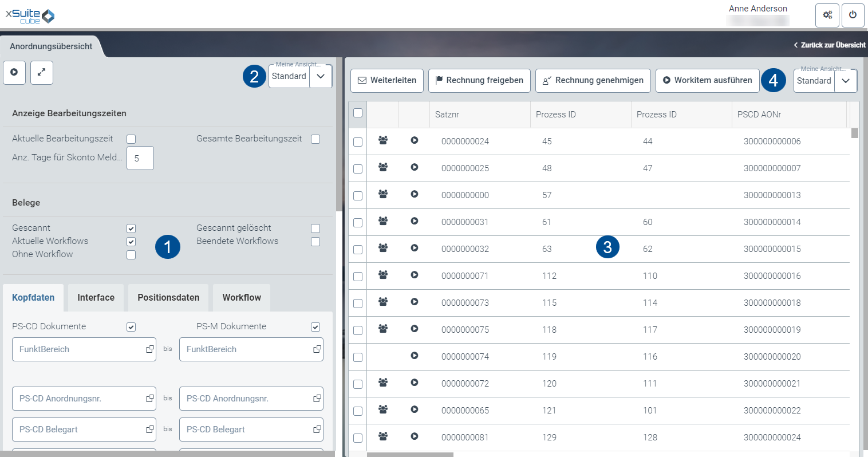
Task: Click the power logout icon
Action: point(853,15)
